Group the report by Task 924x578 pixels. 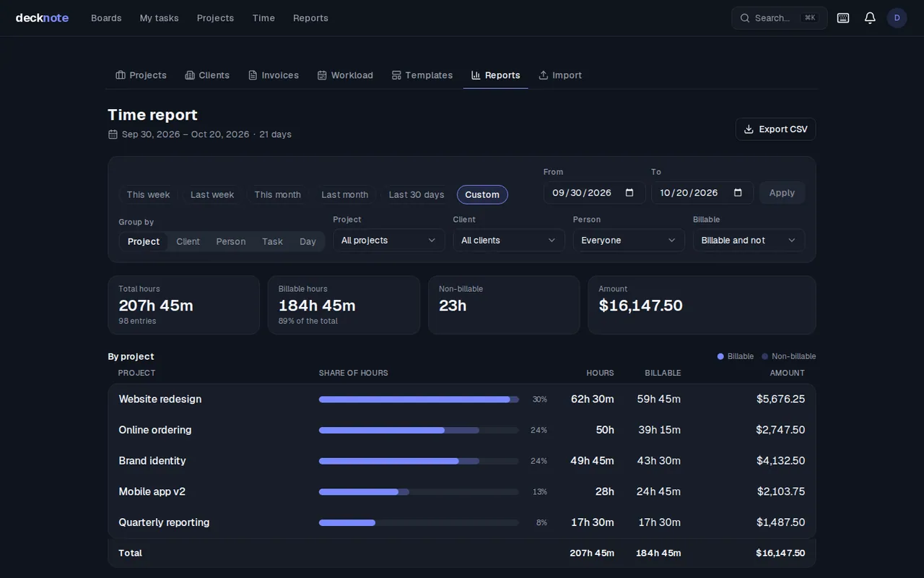(272, 241)
